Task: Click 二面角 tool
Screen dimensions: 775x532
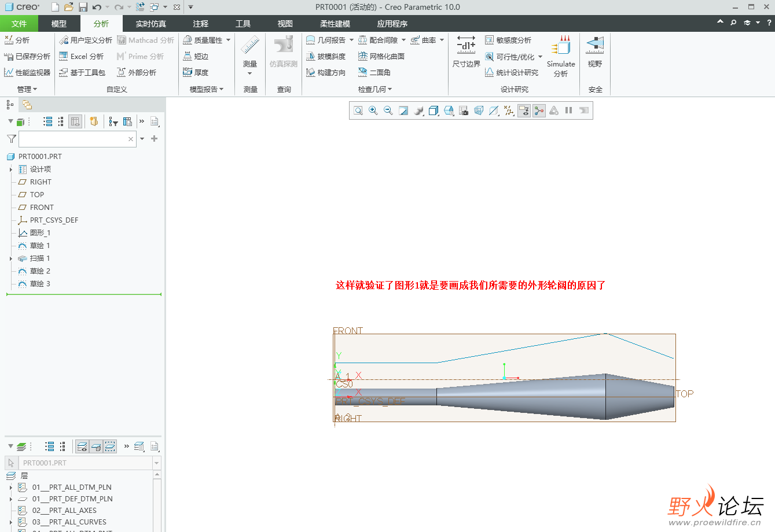Action: (374, 72)
